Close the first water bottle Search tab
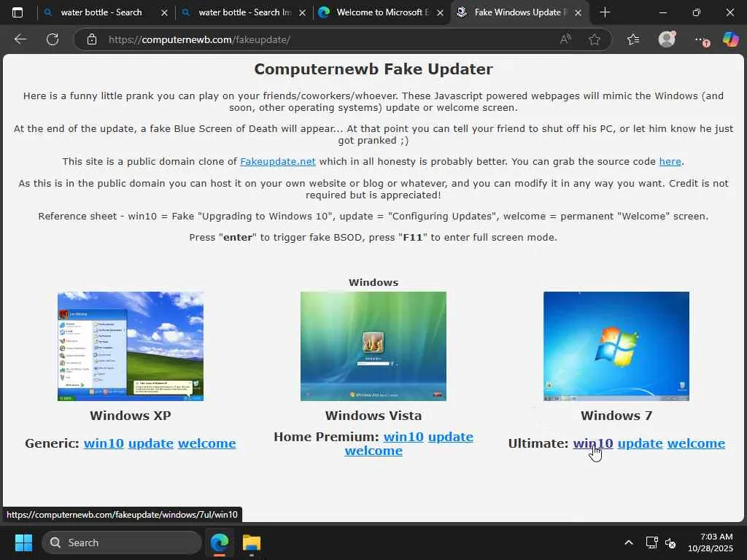Viewport: 747px width, 560px height. (164, 13)
